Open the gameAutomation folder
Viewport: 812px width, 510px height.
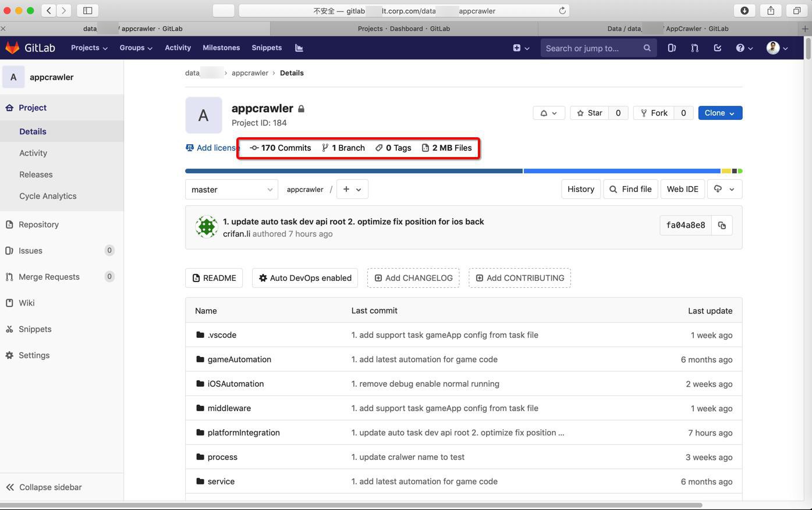239,359
